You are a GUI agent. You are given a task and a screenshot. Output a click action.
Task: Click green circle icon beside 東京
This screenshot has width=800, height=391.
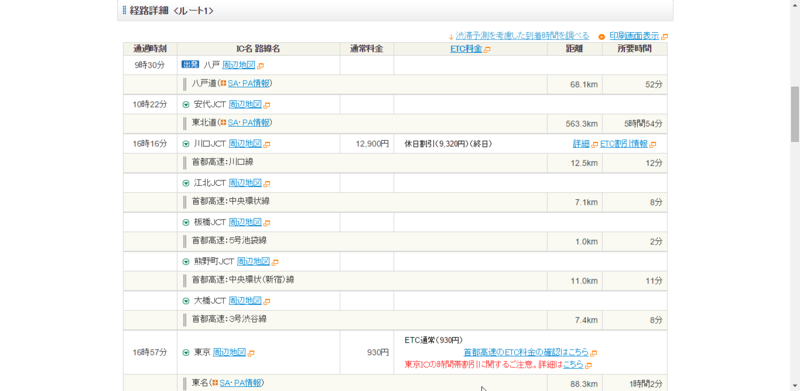186,353
